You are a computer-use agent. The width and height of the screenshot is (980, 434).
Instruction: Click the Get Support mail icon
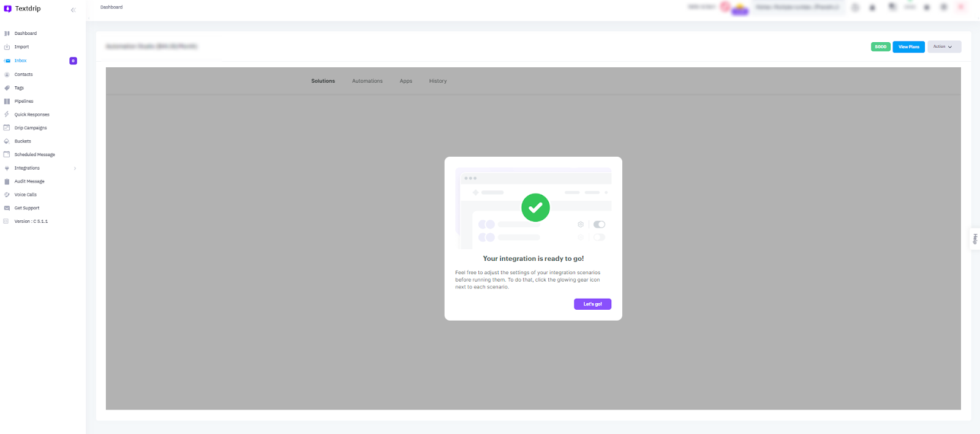point(7,208)
